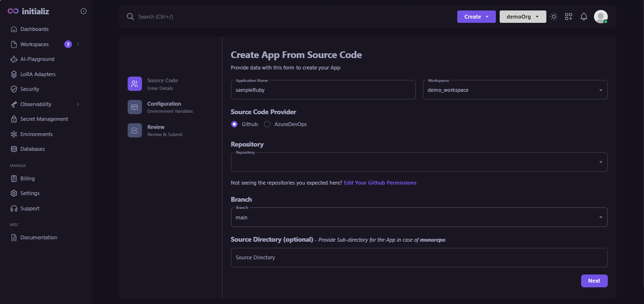
Task: Focus the Source Directory input field
Action: (x=419, y=257)
